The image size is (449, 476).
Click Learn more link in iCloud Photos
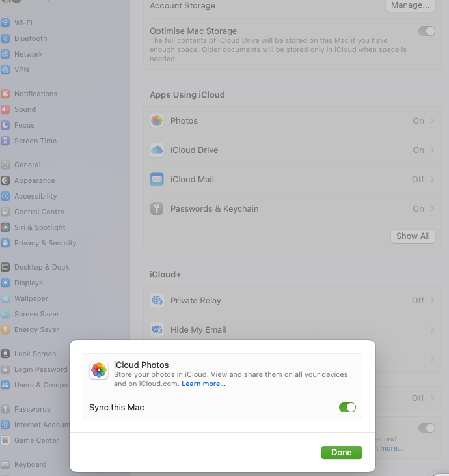(x=204, y=384)
